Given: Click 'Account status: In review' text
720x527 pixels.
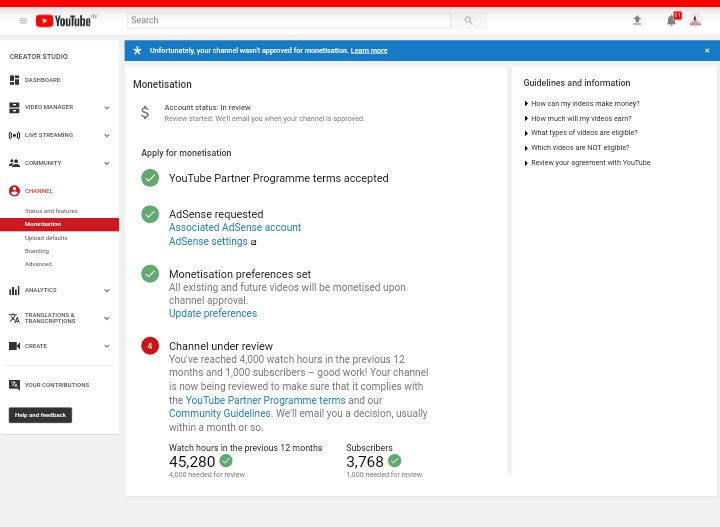Looking at the screenshot, I should [208, 107].
